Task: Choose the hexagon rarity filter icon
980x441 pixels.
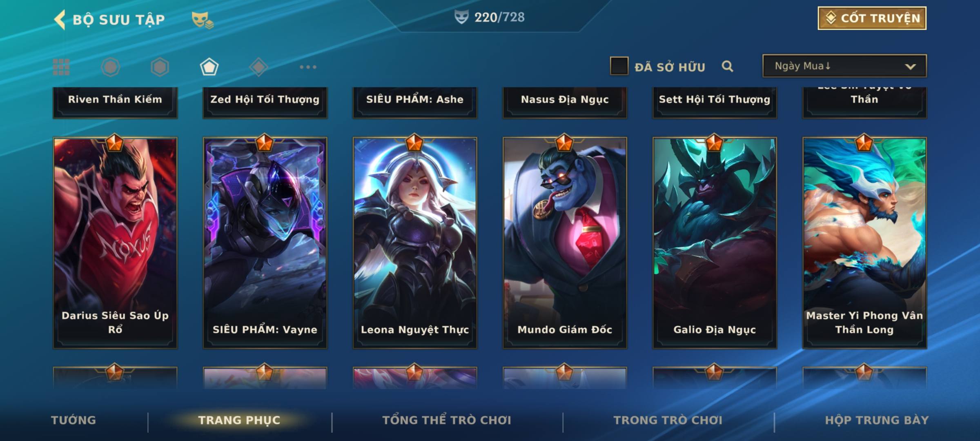Action: 160,67
